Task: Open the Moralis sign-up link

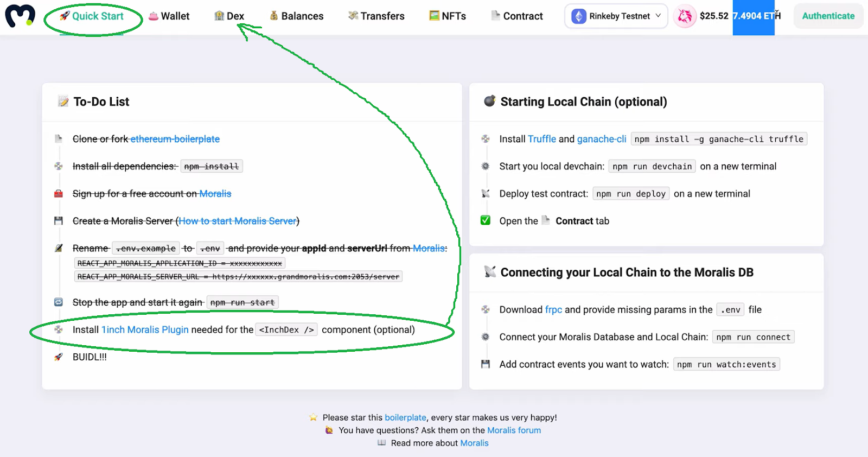Action: (215, 194)
